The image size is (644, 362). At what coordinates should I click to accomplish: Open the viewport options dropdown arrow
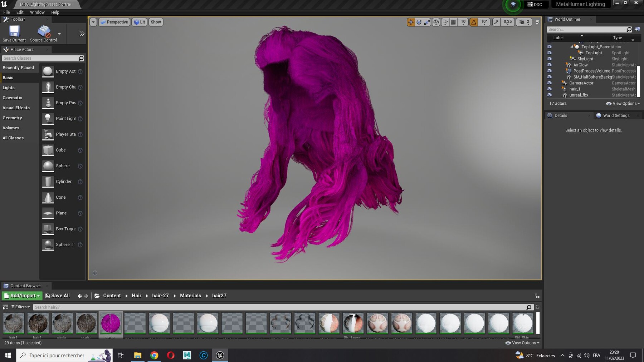93,22
